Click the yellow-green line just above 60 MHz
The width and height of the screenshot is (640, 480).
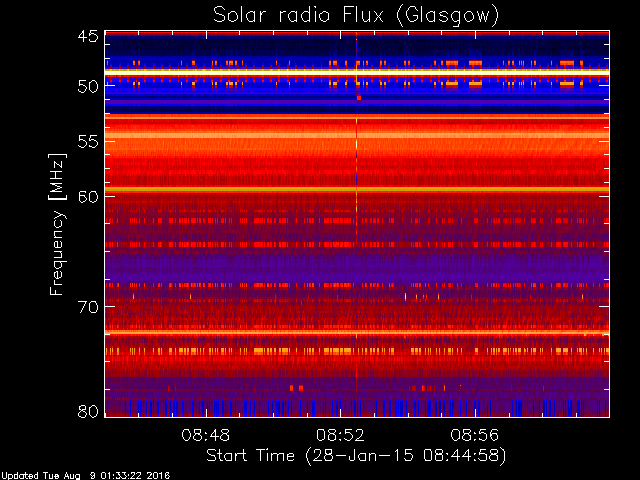tap(357, 189)
